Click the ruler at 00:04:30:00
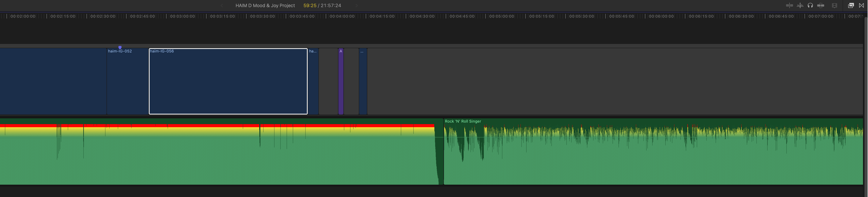 point(422,16)
